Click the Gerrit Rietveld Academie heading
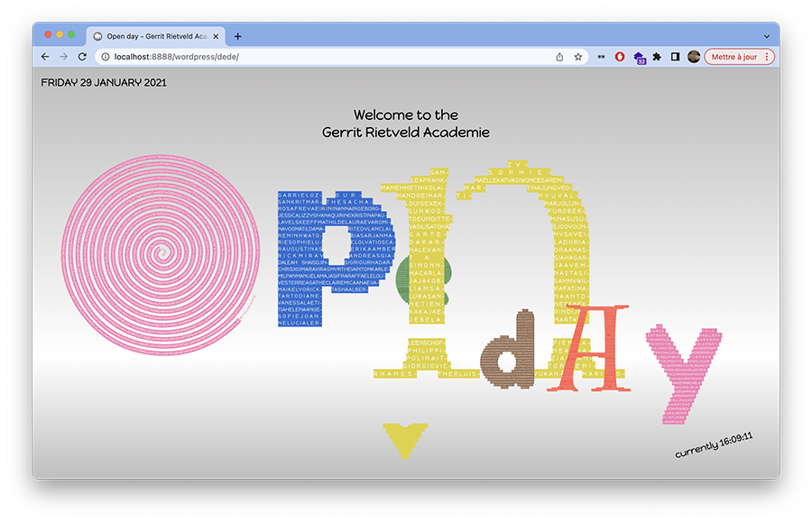This screenshot has width=812, height=522. point(405,133)
